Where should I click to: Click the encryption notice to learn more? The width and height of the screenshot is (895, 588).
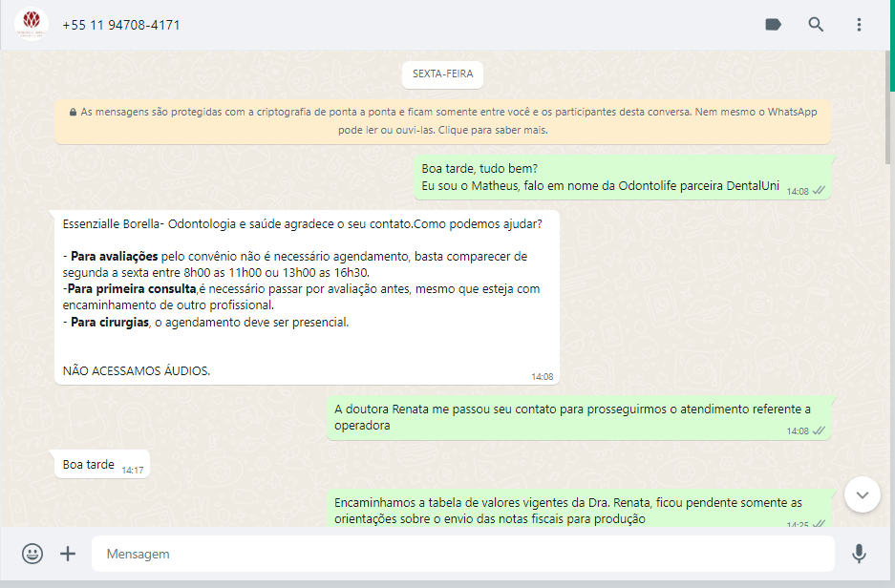point(442,121)
